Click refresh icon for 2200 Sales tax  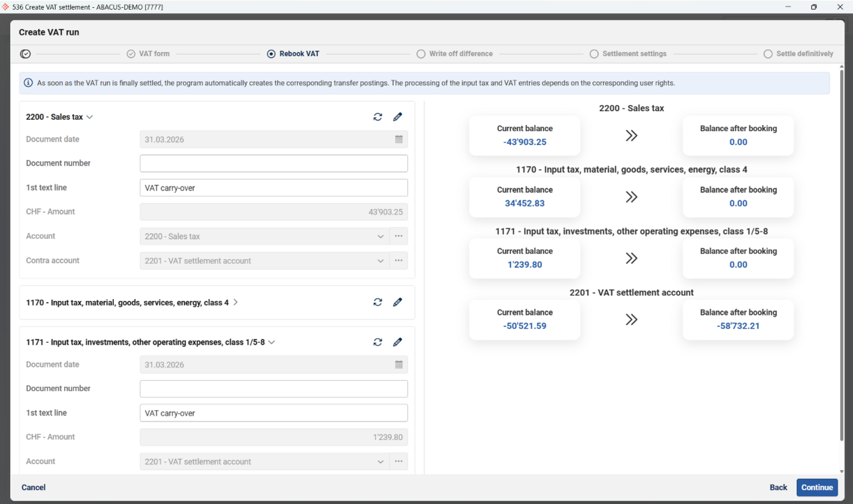(378, 117)
